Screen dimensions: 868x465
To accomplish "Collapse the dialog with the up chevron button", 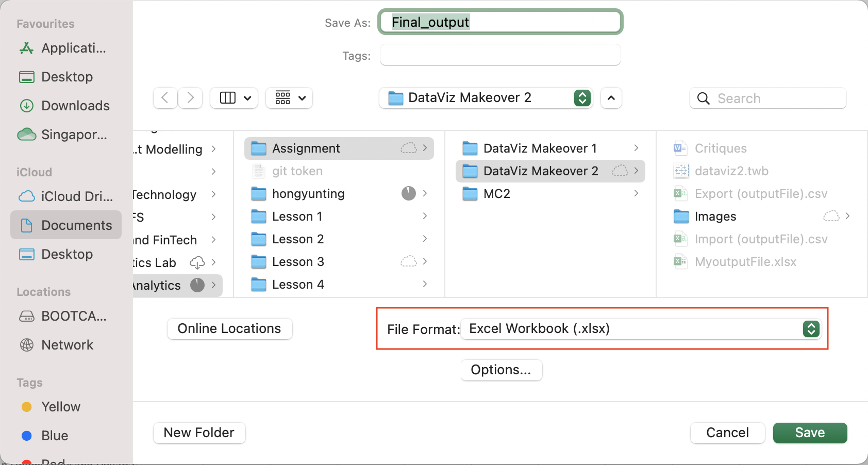I will (x=611, y=98).
